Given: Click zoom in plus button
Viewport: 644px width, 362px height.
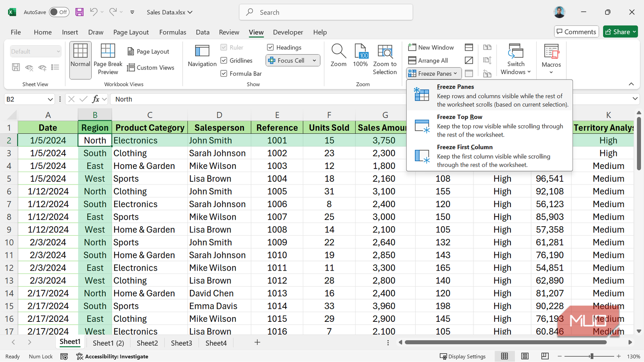Looking at the screenshot, I should [x=619, y=356].
